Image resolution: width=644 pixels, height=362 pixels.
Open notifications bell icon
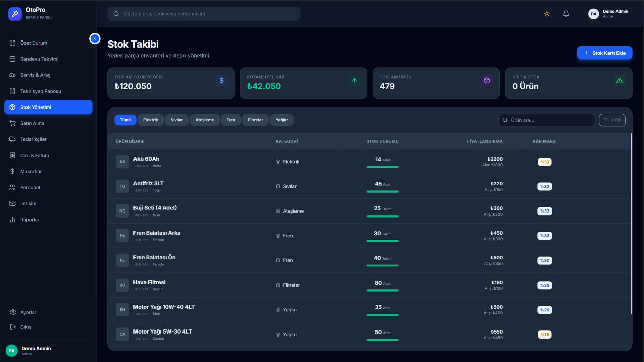tap(566, 14)
